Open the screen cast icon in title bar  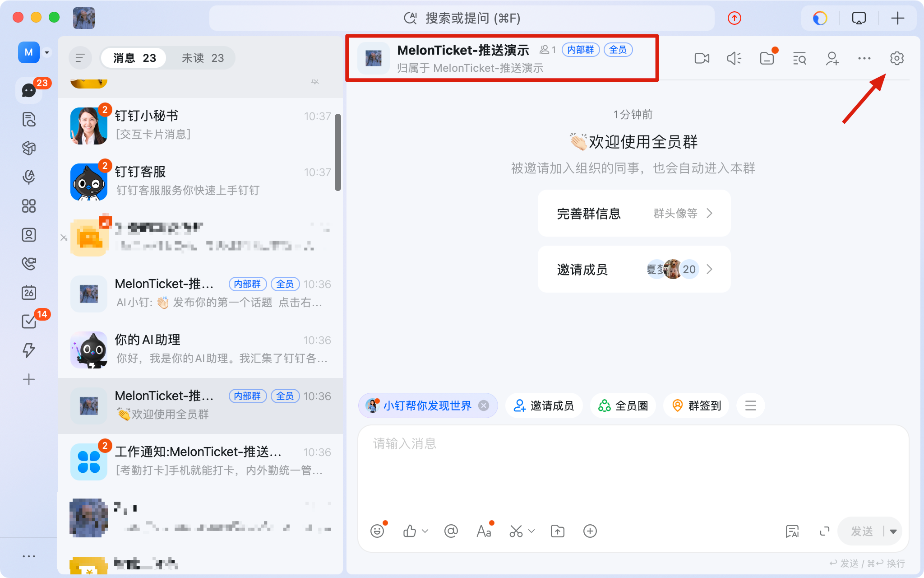859,18
